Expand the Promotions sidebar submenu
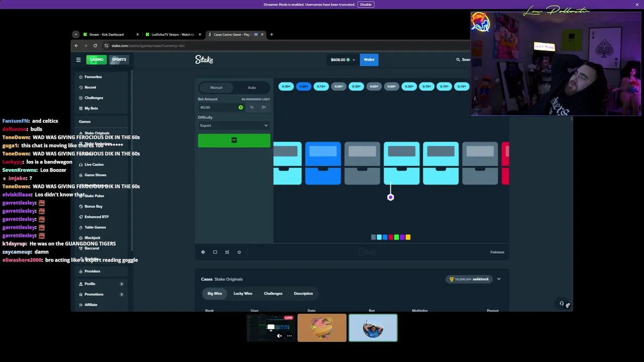This screenshot has height=362, width=644. click(121, 295)
